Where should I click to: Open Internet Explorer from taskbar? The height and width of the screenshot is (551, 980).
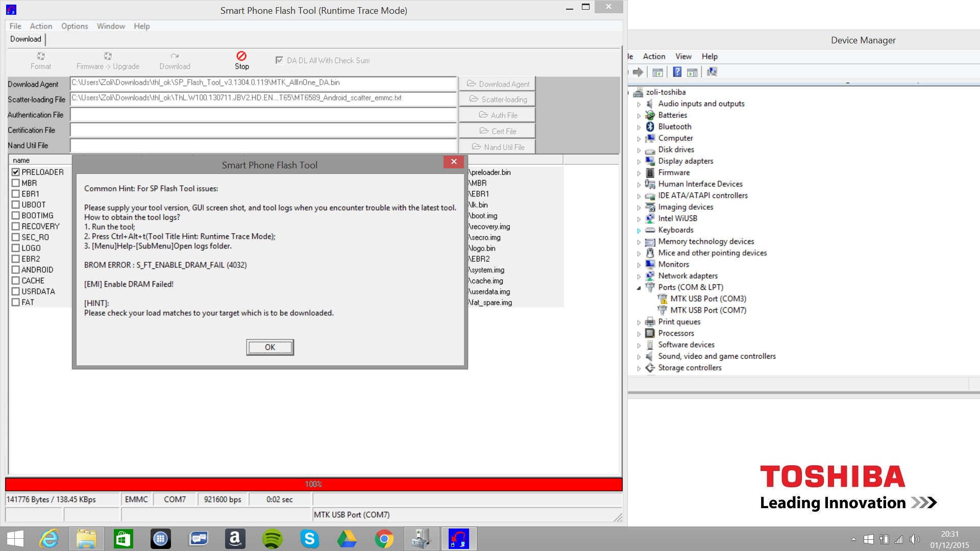[x=50, y=539]
